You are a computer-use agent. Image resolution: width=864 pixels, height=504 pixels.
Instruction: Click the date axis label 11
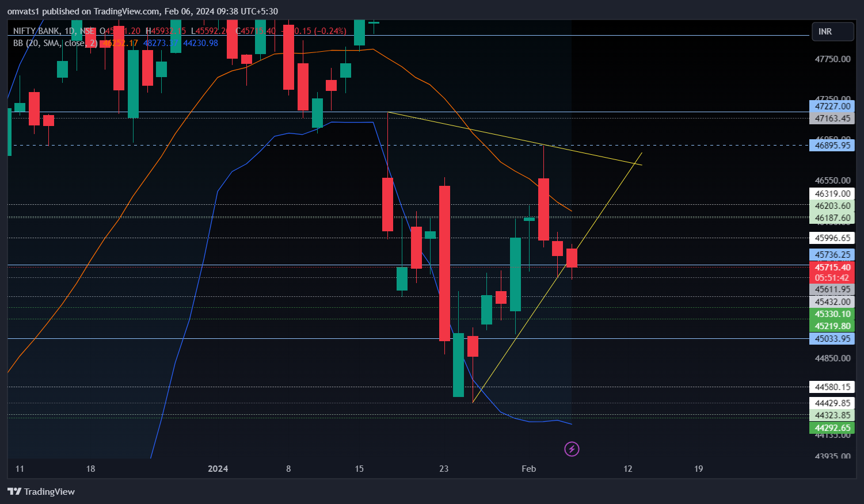click(x=20, y=469)
